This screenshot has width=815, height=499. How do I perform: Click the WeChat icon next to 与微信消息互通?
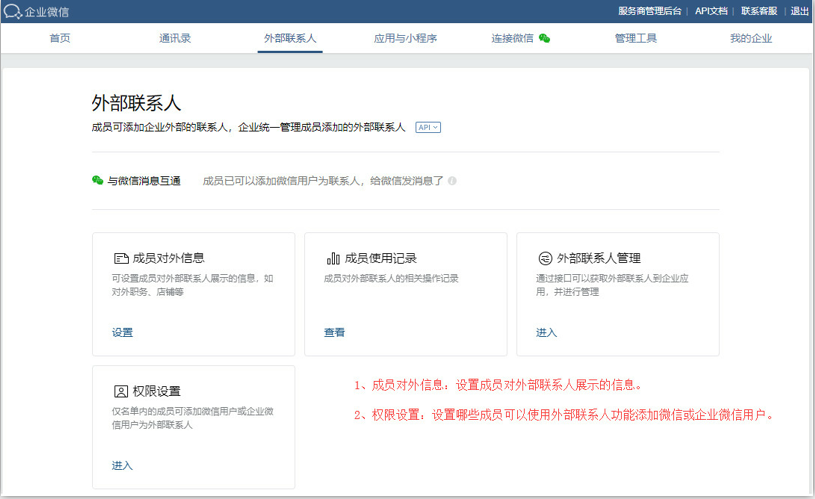point(97,180)
